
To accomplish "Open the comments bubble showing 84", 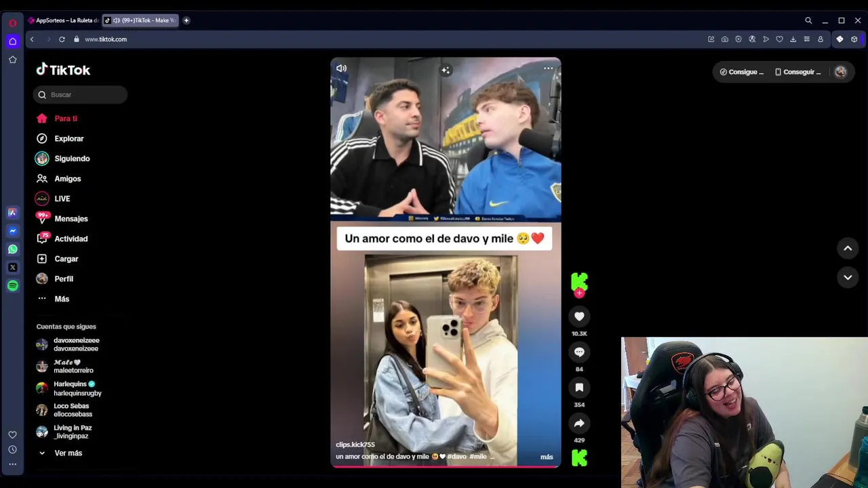I will coord(579,352).
